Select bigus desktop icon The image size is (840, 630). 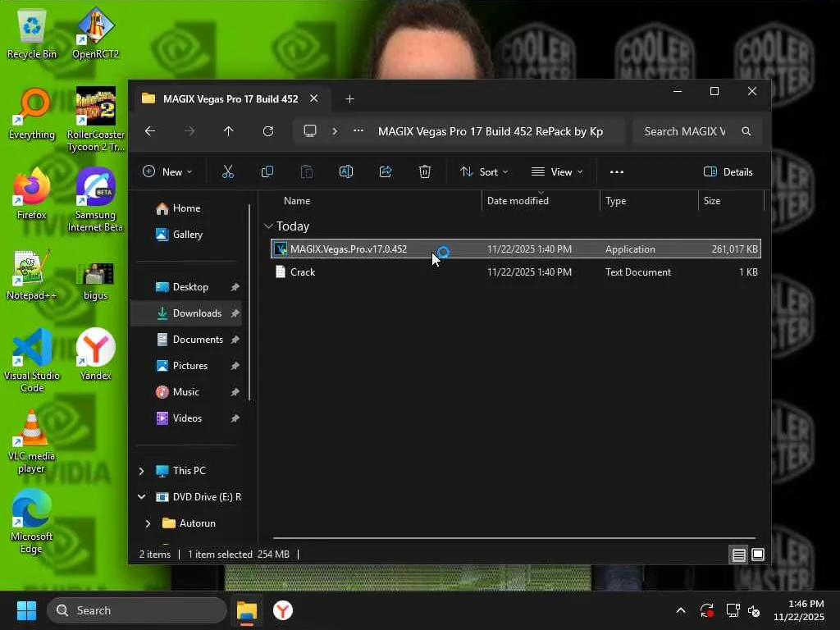[95, 281]
